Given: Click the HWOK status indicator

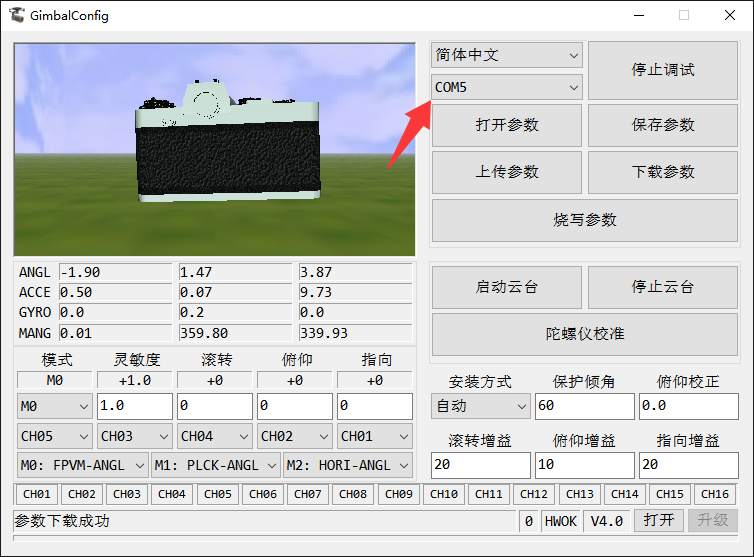Looking at the screenshot, I should point(561,521).
